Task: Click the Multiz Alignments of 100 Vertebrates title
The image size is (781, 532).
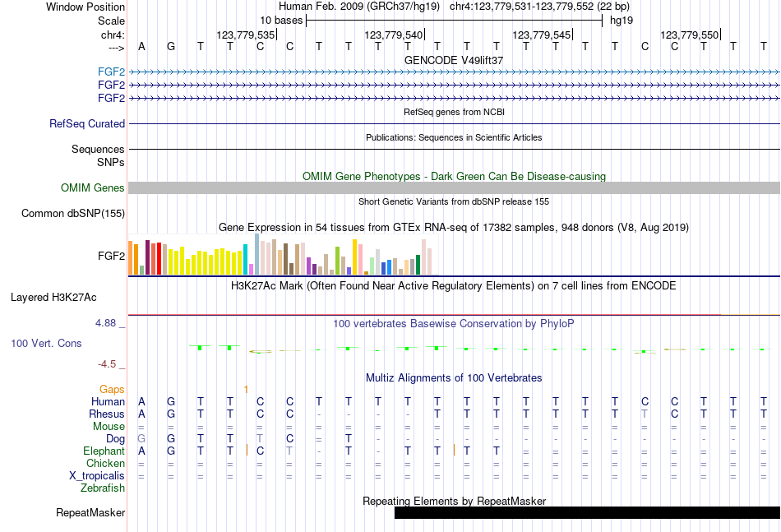Action: (454, 378)
